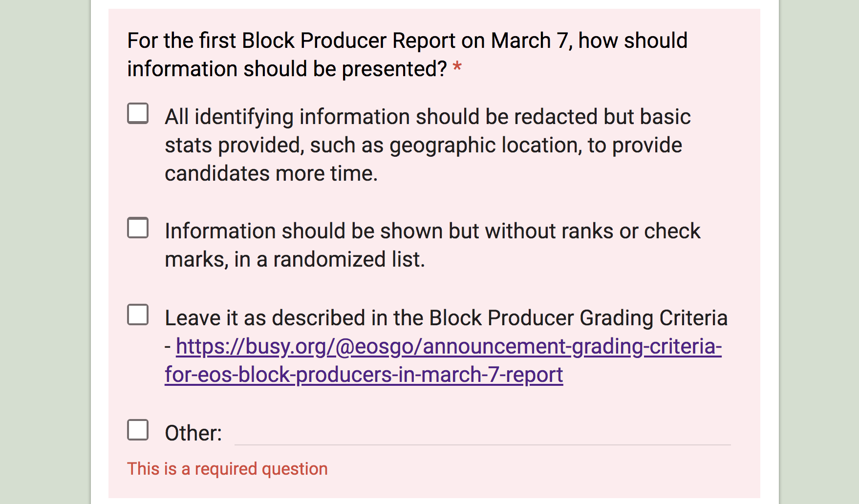The height and width of the screenshot is (504, 859).
Task: Click label text "candidates more time."
Action: pos(271,173)
